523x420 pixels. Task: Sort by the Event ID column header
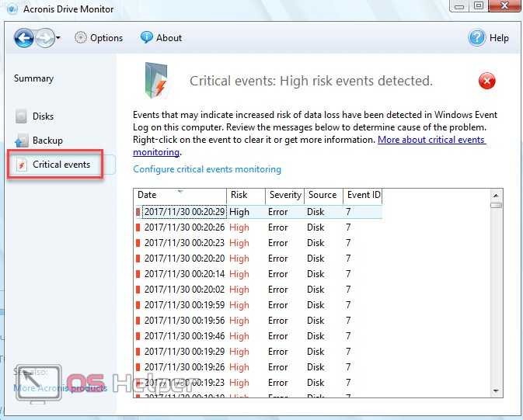pos(363,196)
